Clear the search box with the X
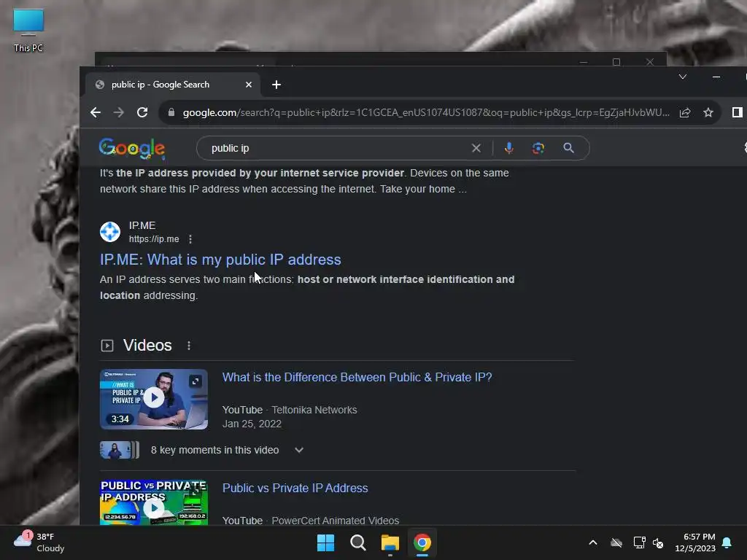747x560 pixels. coord(476,148)
